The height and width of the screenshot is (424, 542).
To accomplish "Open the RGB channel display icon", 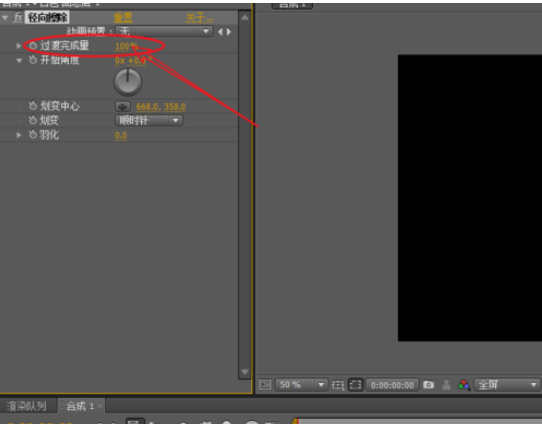I will [x=464, y=385].
